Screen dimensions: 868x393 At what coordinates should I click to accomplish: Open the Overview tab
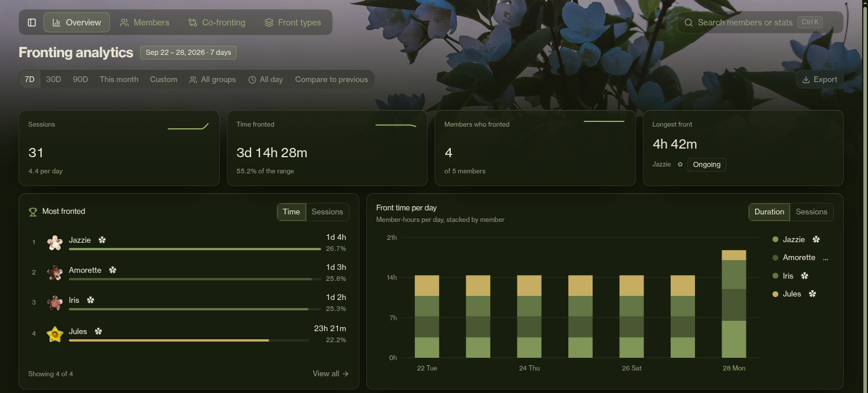tap(76, 23)
